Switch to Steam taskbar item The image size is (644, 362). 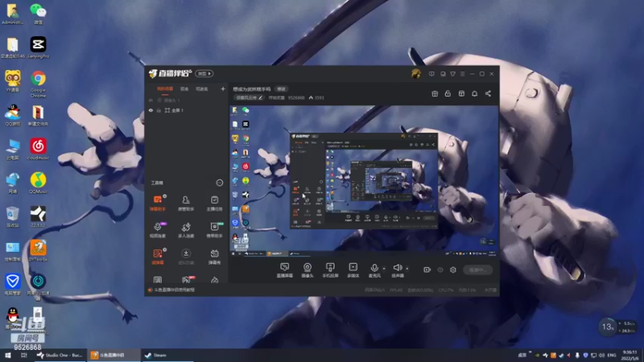pos(167,355)
